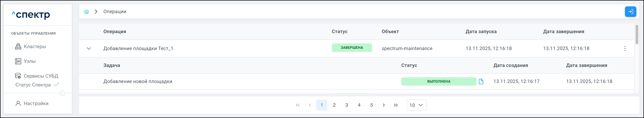Go to page 5 of operations

372,105
